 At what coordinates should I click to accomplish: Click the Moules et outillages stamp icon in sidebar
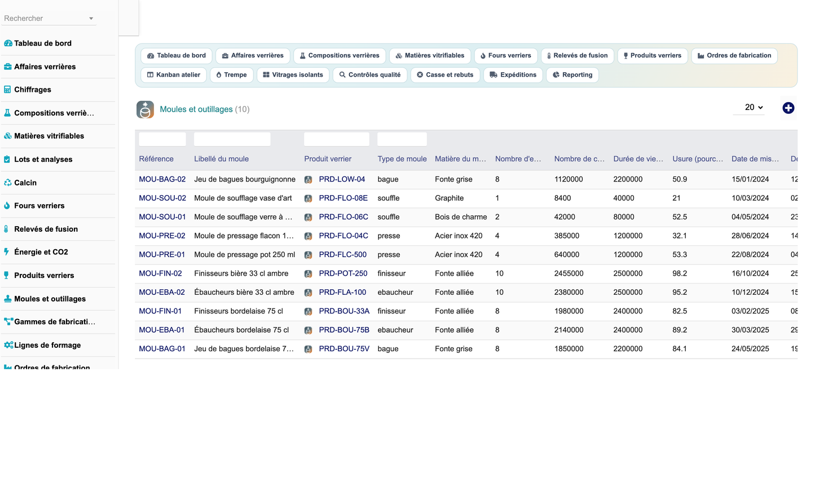[x=8, y=299]
